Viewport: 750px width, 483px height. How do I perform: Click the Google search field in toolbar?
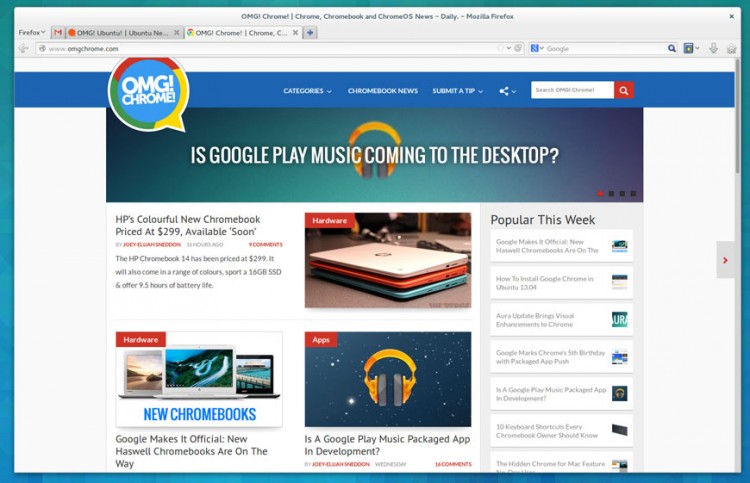point(605,48)
